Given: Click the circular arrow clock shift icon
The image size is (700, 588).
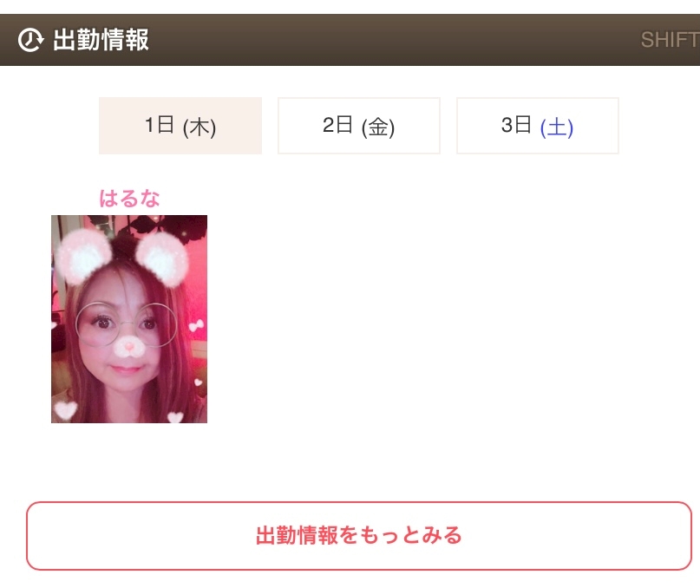Looking at the screenshot, I should pyautogui.click(x=31, y=40).
